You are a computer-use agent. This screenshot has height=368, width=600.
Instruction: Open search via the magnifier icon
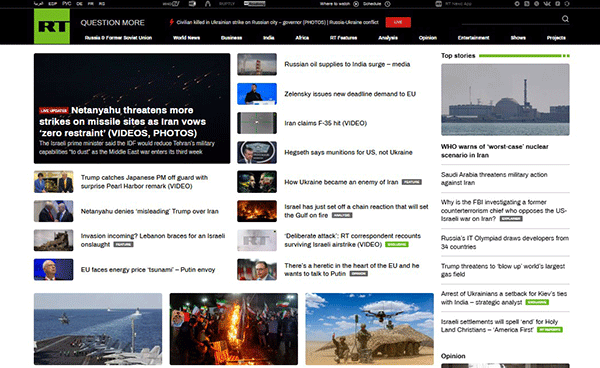point(565,19)
